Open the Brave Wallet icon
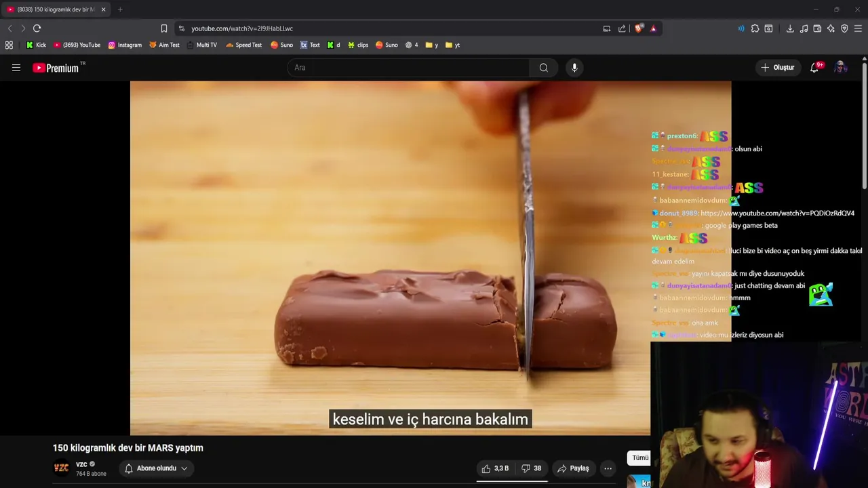This screenshot has width=868, height=488. [817, 28]
